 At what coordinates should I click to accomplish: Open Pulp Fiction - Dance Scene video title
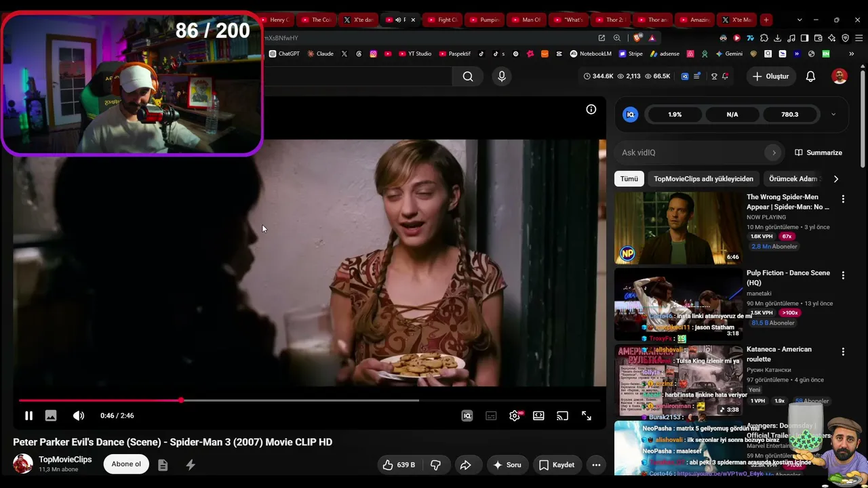pos(788,278)
